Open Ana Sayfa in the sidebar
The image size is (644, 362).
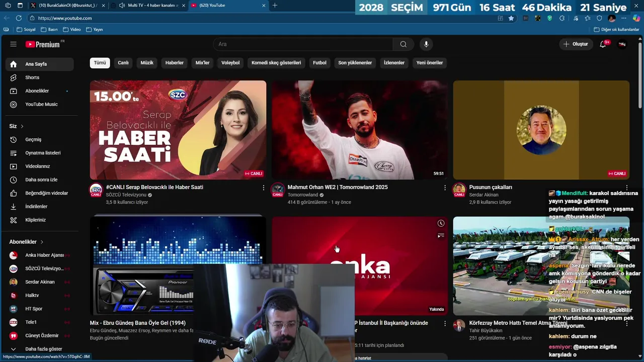[x=39, y=64]
